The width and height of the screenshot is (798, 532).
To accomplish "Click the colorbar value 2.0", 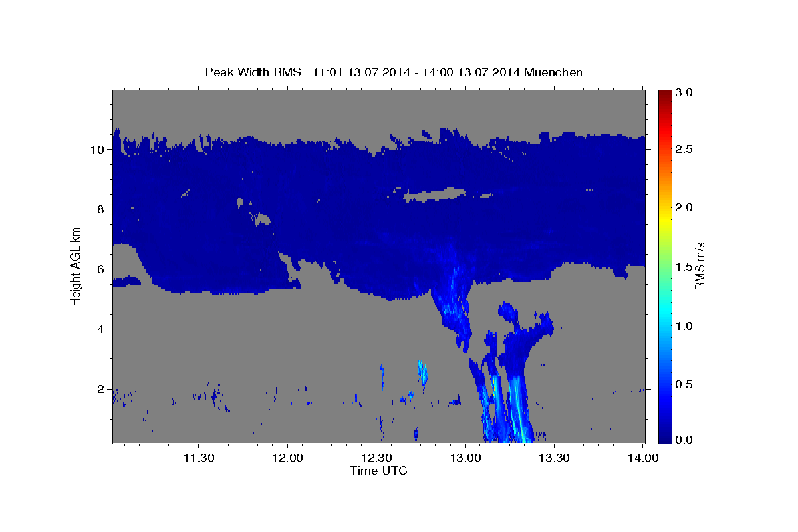I will 685,208.
